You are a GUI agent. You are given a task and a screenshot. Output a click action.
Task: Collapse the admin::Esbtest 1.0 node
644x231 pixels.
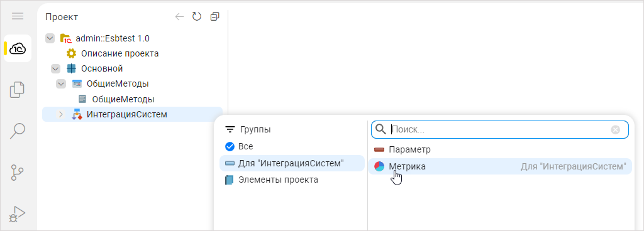[50, 38]
